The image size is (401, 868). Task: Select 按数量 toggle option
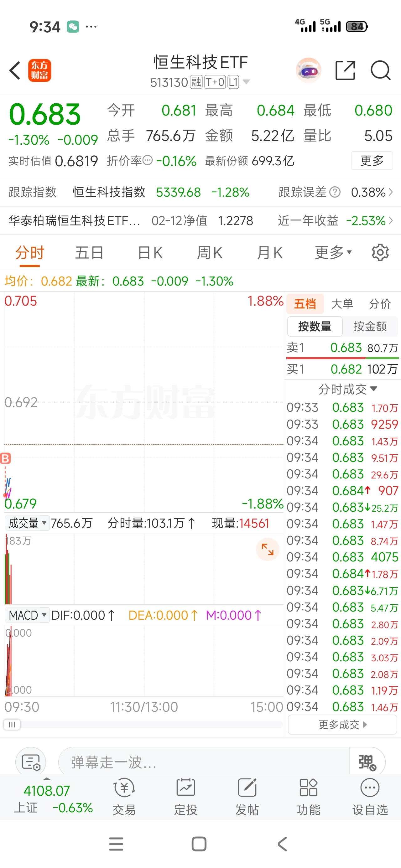315,326
